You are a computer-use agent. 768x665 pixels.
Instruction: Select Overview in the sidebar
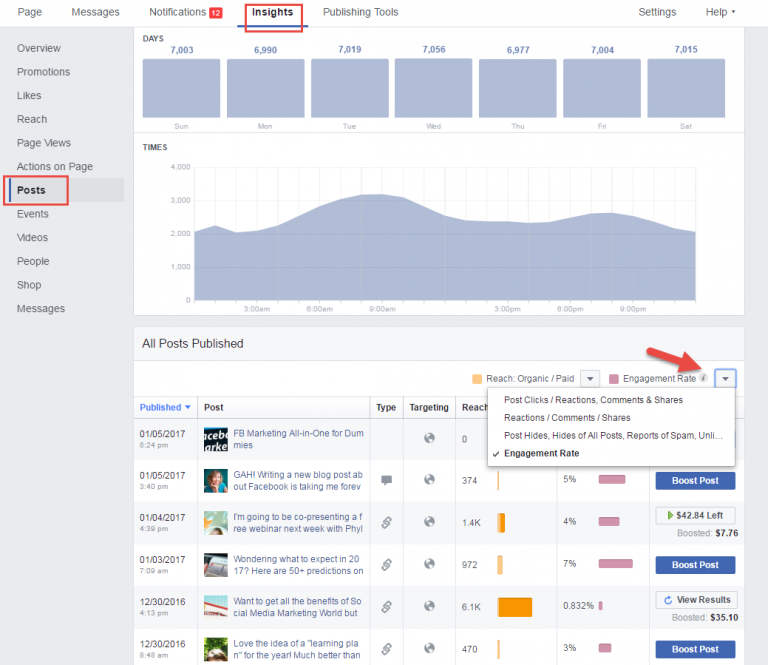(x=39, y=48)
